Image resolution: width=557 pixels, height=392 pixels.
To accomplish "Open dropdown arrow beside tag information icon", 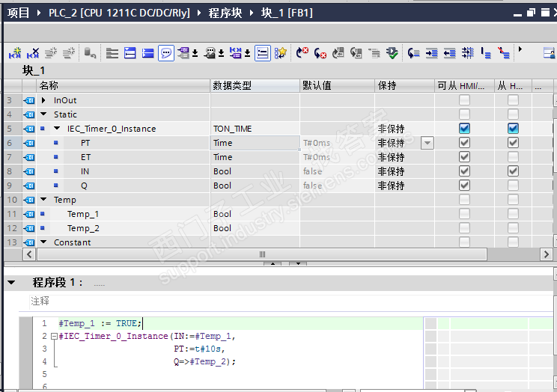I will tap(221, 54).
